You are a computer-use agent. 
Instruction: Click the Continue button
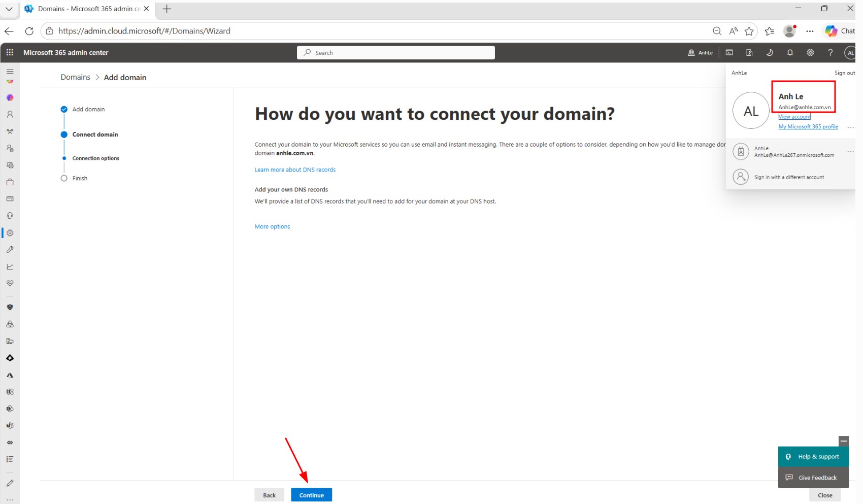coord(311,495)
